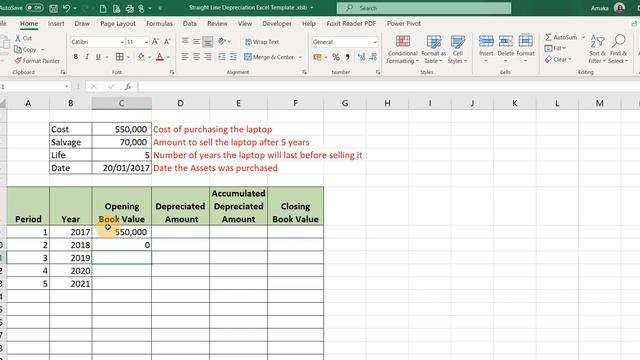The height and width of the screenshot is (360, 640).
Task: Click the Closing Book Value header cell
Action: pyautogui.click(x=296, y=206)
